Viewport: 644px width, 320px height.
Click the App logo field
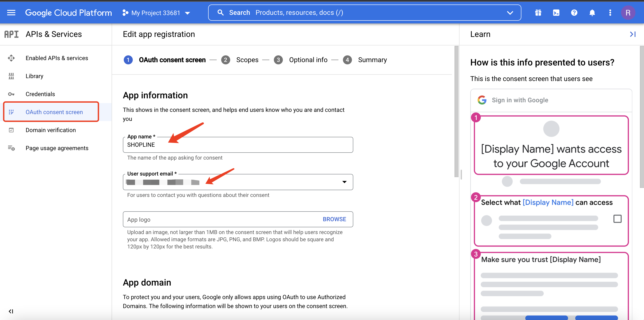238,219
